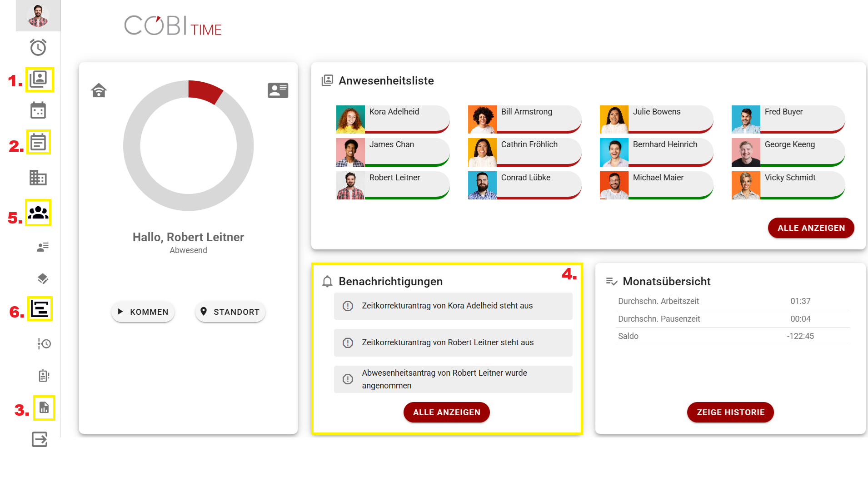Open the alarm clock time tracking icon
This screenshot has width=868, height=487.
click(x=38, y=47)
